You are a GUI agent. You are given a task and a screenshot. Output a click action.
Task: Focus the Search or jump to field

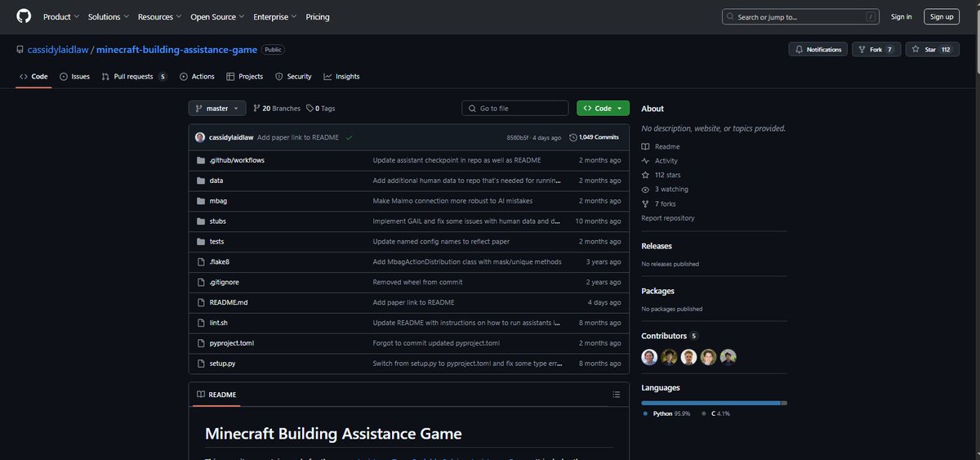coord(802,16)
